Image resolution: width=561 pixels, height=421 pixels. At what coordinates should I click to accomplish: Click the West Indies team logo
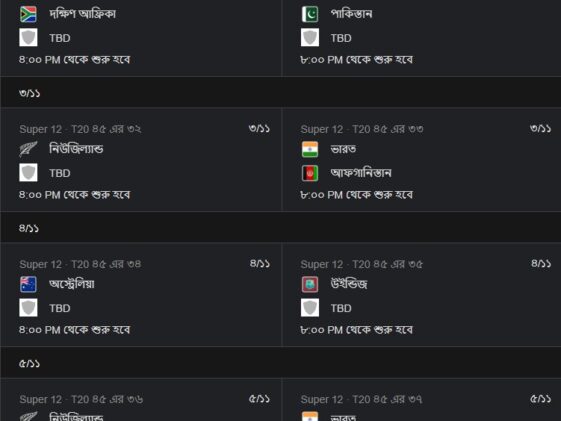[310, 285]
